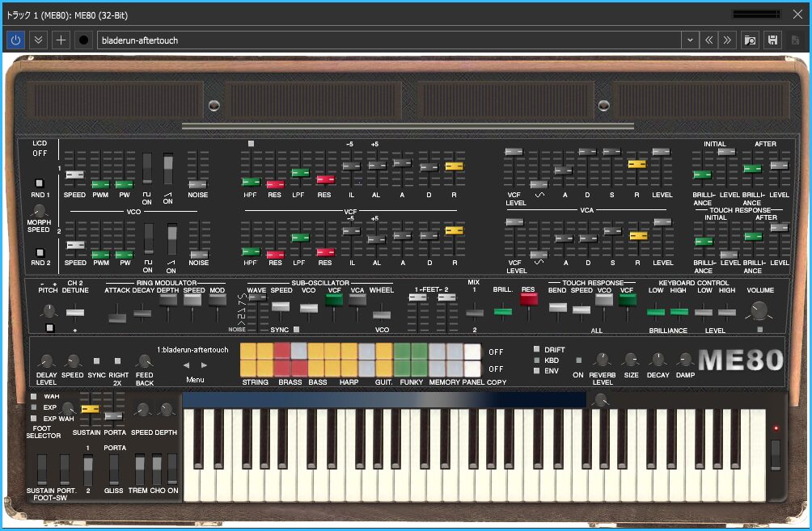The width and height of the screenshot is (812, 531).
Task: Tick the delay SYNC checkbox
Action: pyautogui.click(x=96, y=360)
